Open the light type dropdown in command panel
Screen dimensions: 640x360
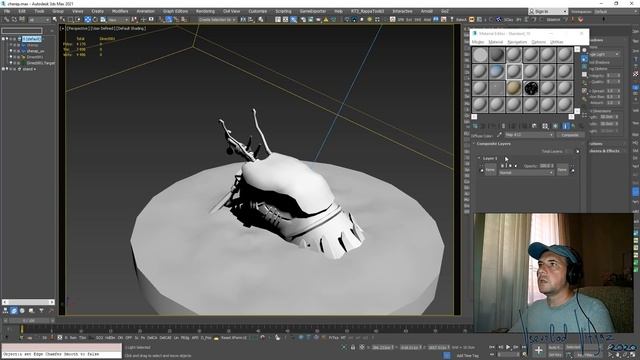(605, 54)
